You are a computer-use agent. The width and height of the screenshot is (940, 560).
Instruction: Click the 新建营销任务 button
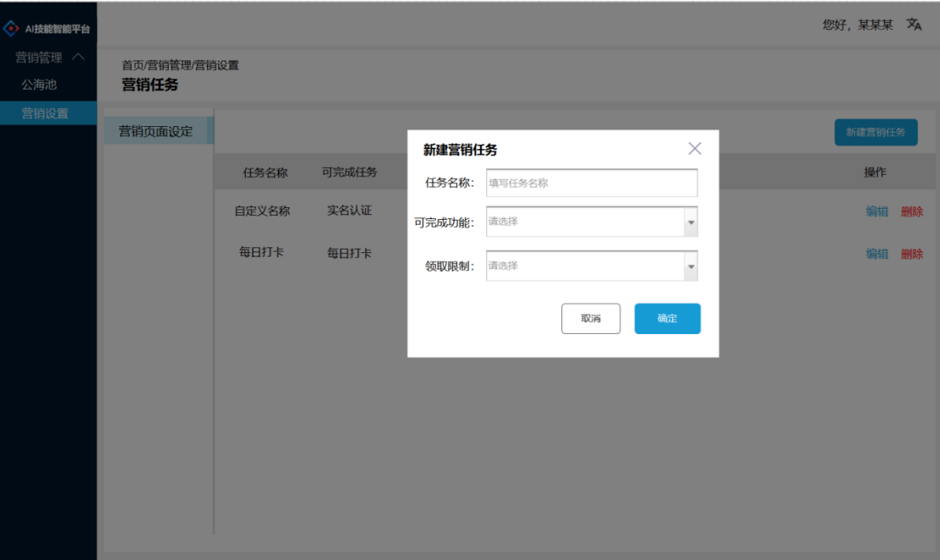pos(876,132)
